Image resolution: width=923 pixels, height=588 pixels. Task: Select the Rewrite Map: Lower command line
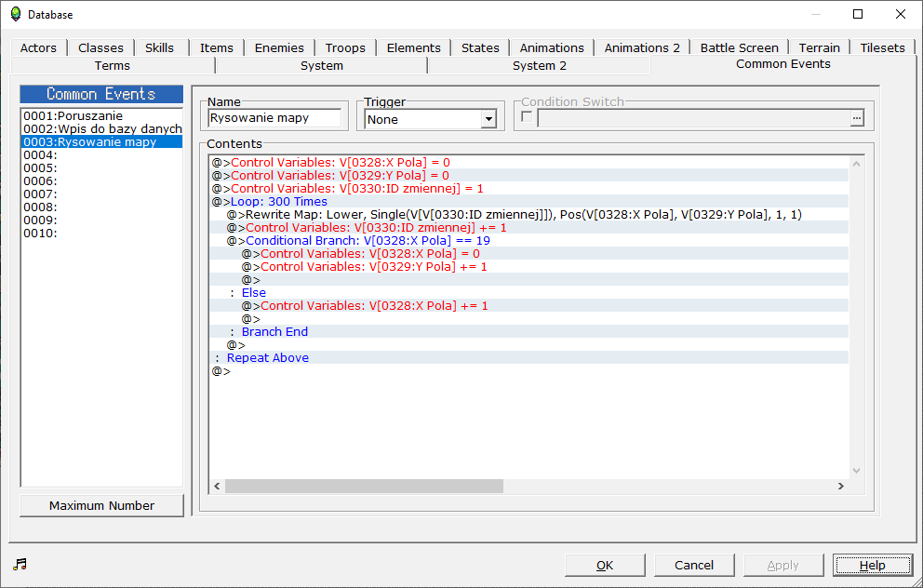(529, 214)
